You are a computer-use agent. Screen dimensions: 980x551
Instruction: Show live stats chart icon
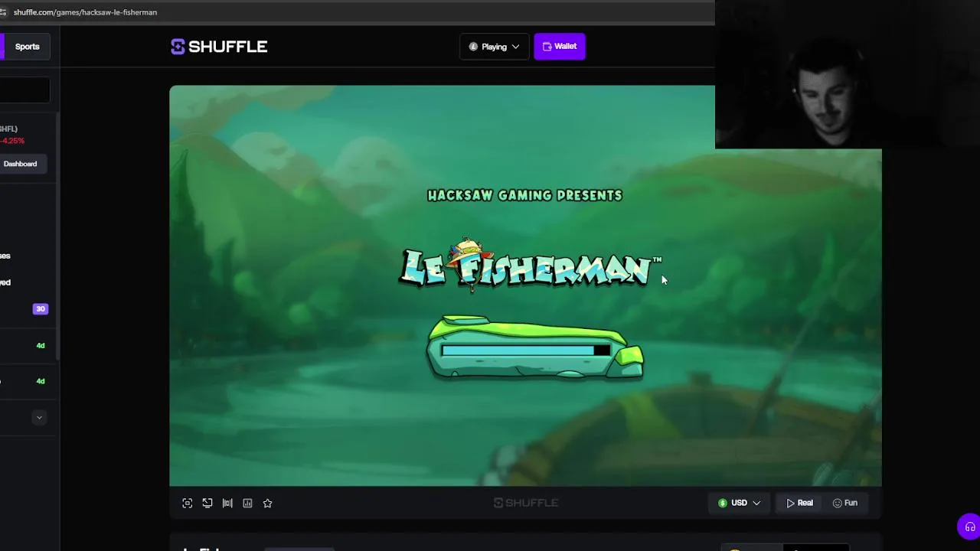(247, 503)
